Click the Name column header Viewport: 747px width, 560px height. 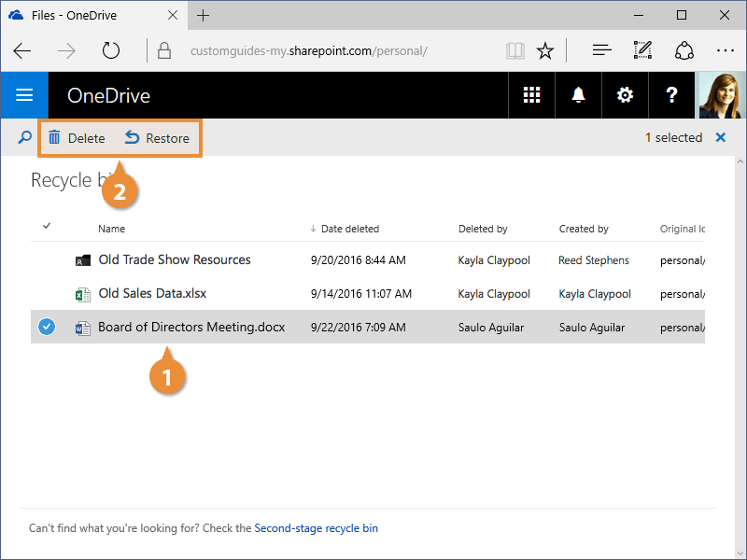(x=112, y=229)
